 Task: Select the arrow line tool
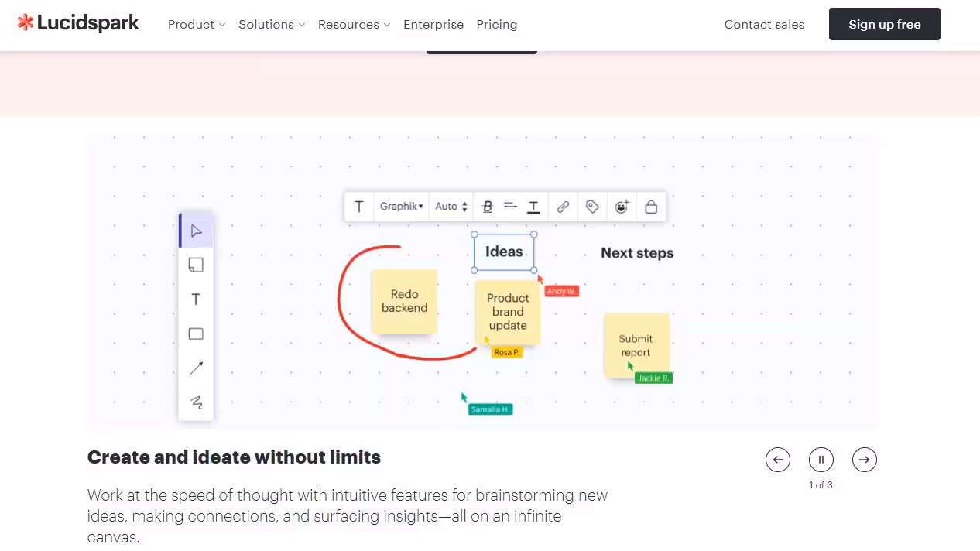(196, 368)
